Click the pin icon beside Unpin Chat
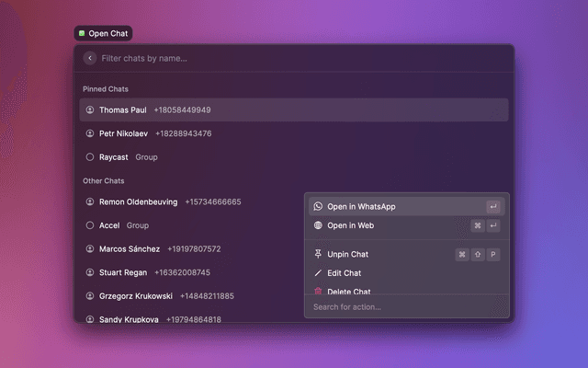The image size is (588, 368). click(318, 254)
